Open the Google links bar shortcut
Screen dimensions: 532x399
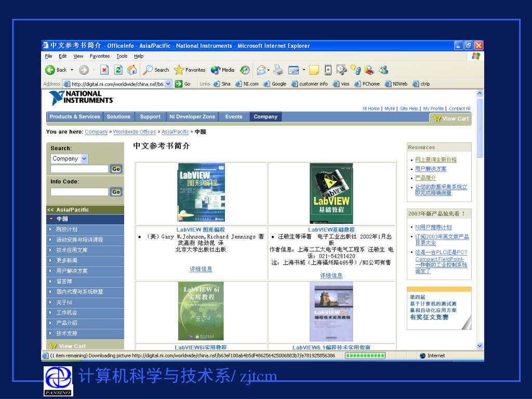pos(275,84)
